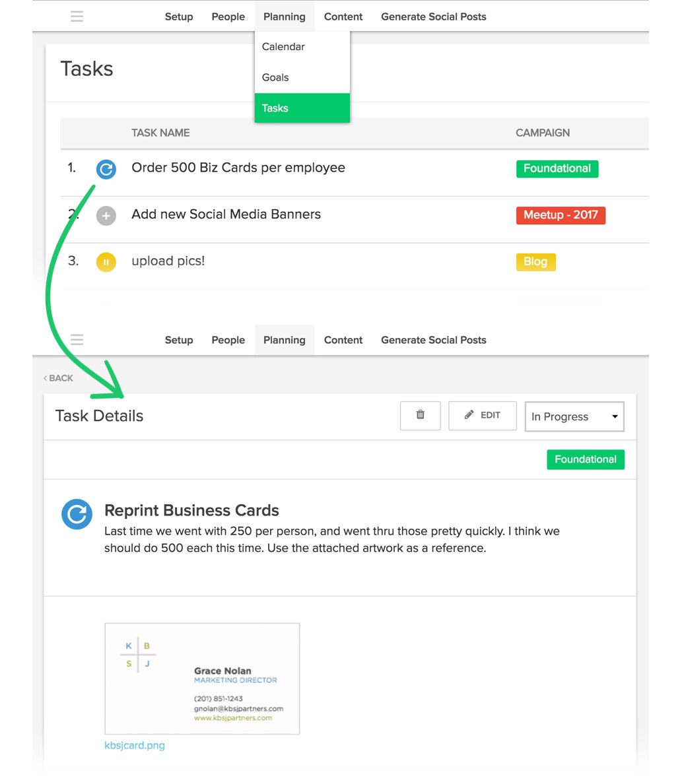Open Setup in the lower navigation bar
The height and width of the screenshot is (784, 682).
point(179,340)
